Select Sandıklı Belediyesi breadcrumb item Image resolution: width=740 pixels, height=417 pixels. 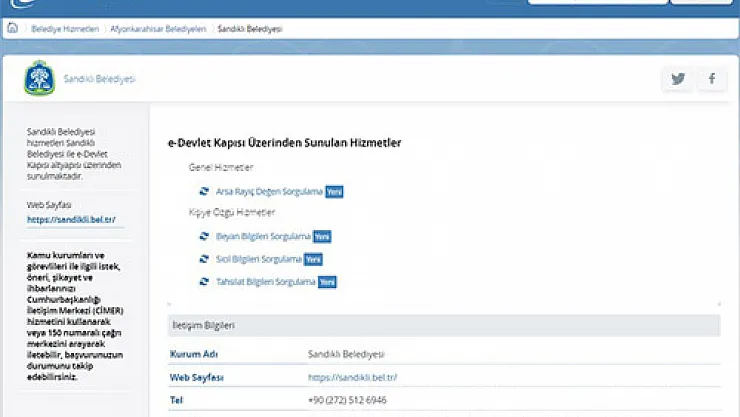[x=250, y=29]
